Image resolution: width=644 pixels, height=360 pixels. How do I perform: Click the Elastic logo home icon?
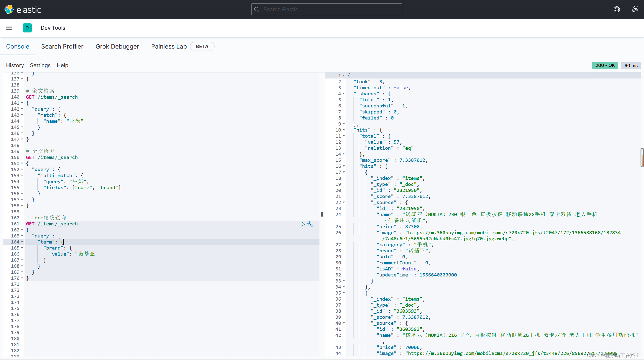pos(9,9)
